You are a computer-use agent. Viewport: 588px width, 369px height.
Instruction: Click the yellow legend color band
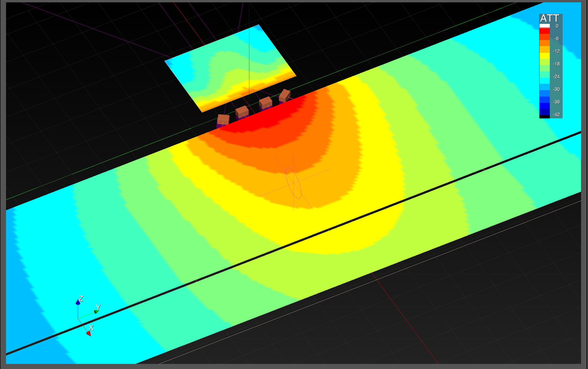544,56
